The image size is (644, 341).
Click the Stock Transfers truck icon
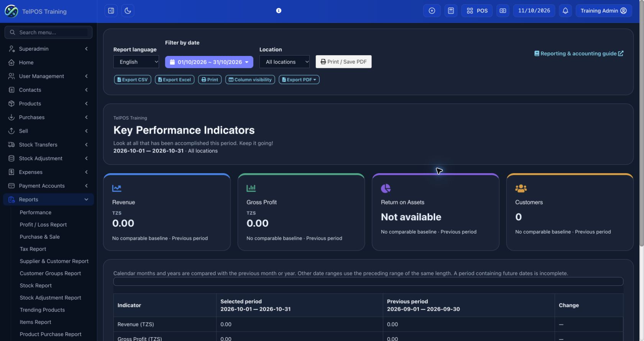click(x=11, y=145)
